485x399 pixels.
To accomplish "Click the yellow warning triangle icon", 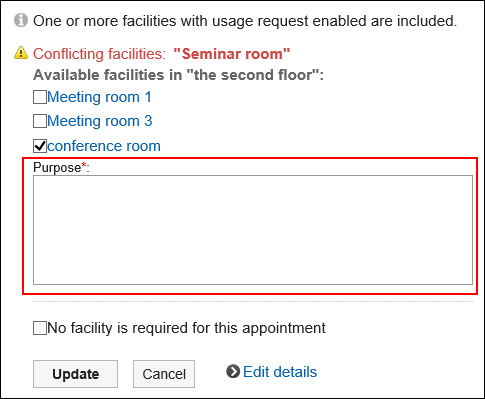I will (21, 53).
